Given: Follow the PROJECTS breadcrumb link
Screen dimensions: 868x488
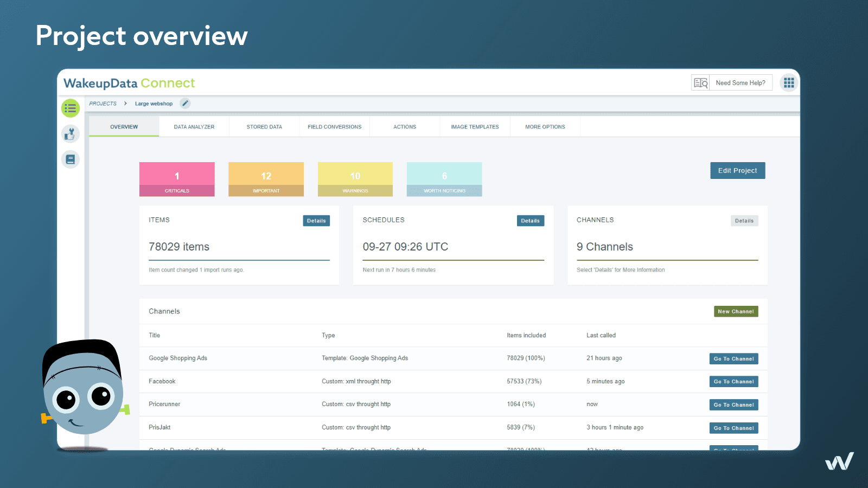Looking at the screenshot, I should 103,103.
